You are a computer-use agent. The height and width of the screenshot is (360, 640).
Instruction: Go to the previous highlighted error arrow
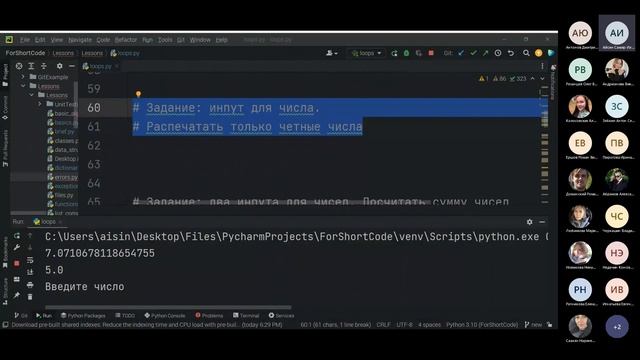pos(533,78)
